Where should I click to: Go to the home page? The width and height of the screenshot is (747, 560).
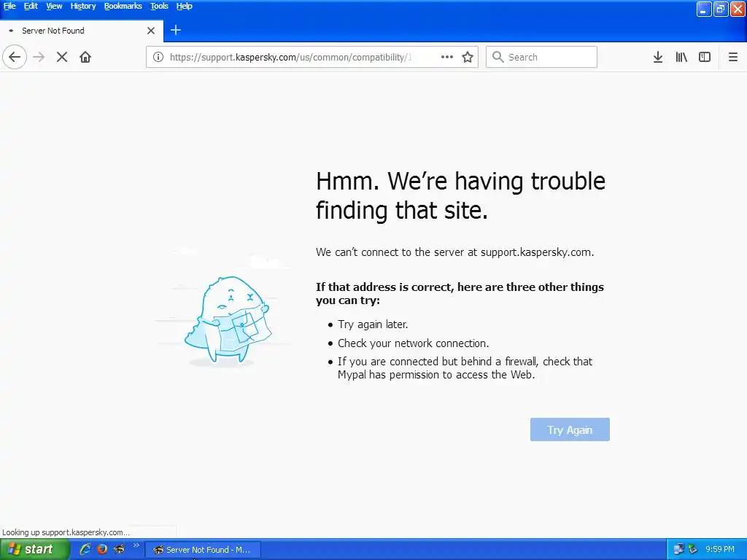pos(85,57)
